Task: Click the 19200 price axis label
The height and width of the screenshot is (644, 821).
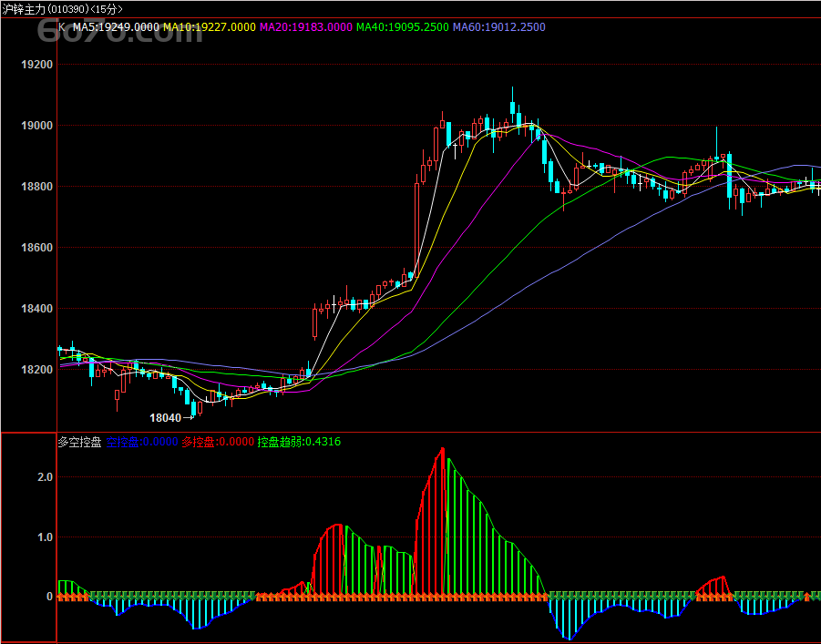Action: [x=37, y=65]
